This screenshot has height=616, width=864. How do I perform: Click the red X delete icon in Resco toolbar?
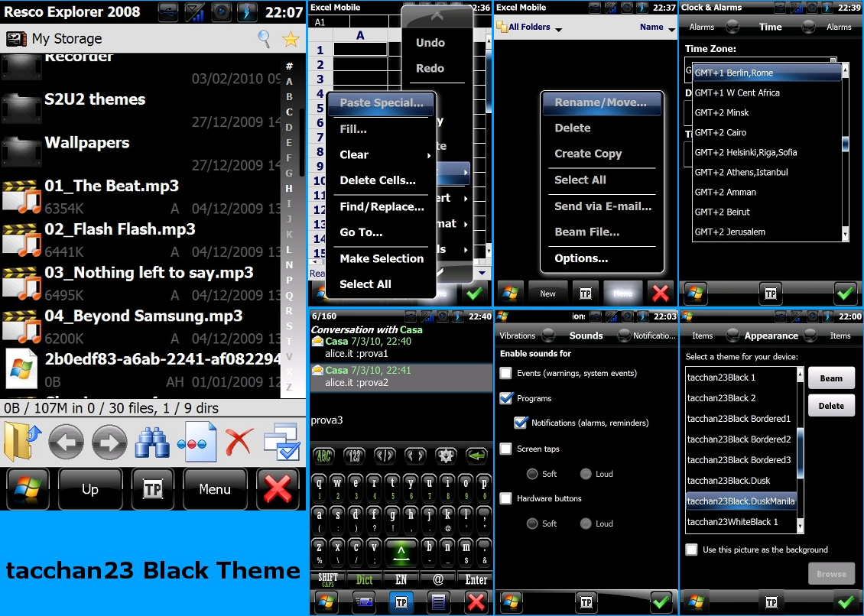[239, 442]
